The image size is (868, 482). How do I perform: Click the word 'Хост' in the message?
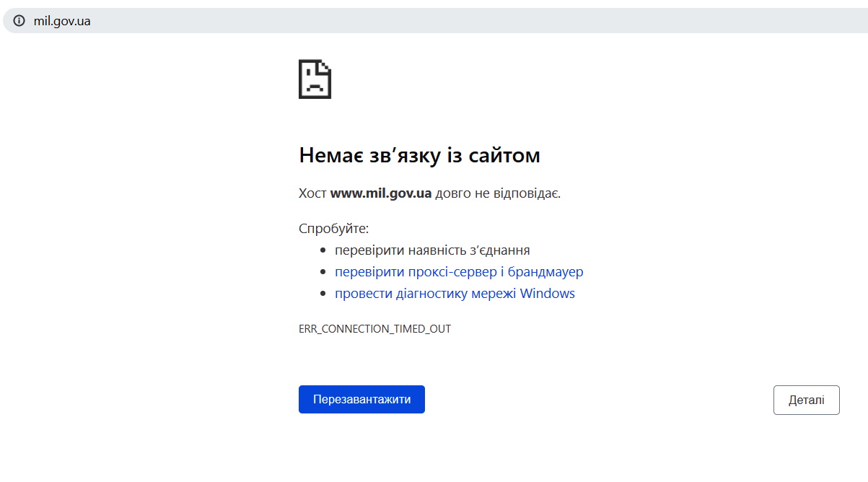click(x=312, y=193)
